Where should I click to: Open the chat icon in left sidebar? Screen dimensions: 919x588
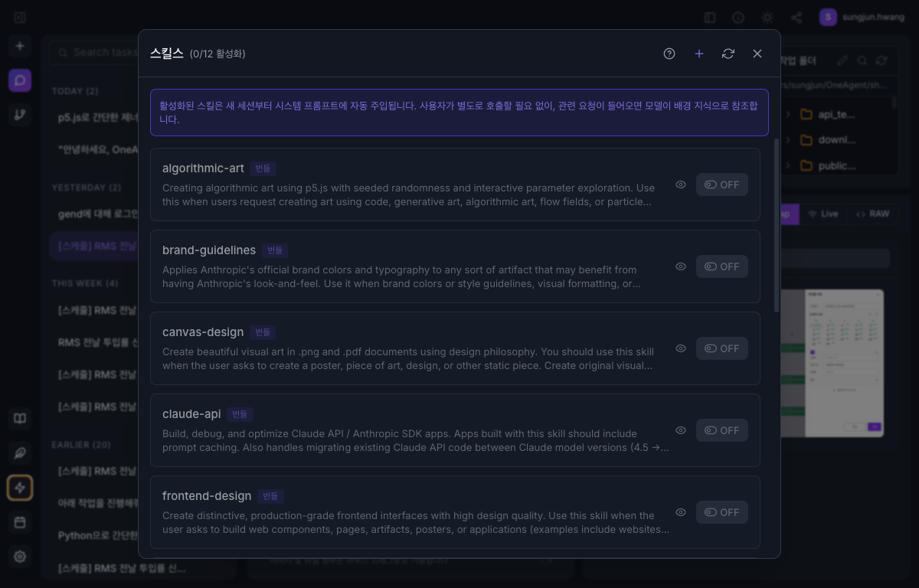20,80
